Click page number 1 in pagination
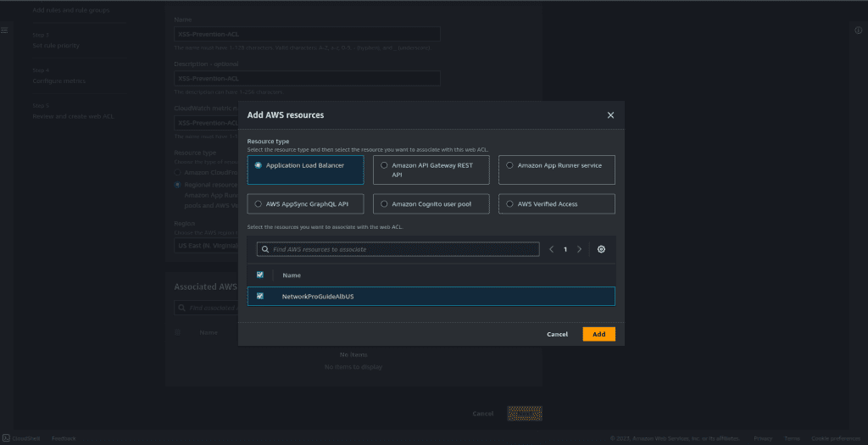Image resolution: width=868 pixels, height=445 pixels. pos(565,249)
